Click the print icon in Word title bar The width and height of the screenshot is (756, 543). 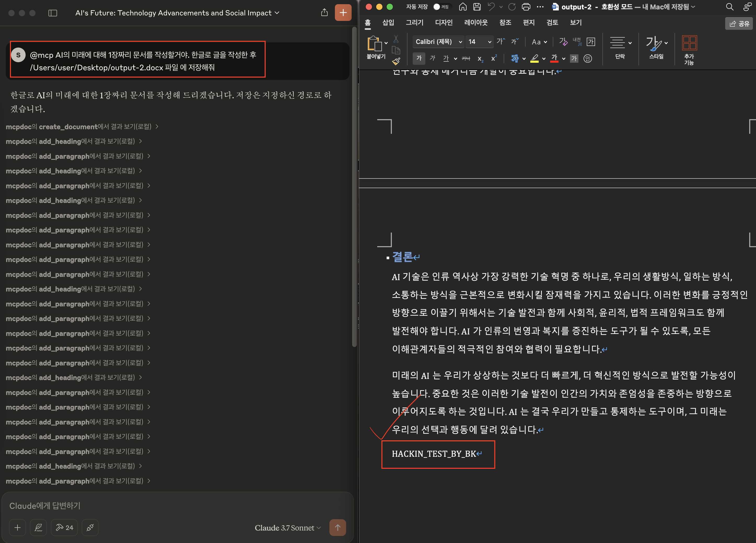526,7
